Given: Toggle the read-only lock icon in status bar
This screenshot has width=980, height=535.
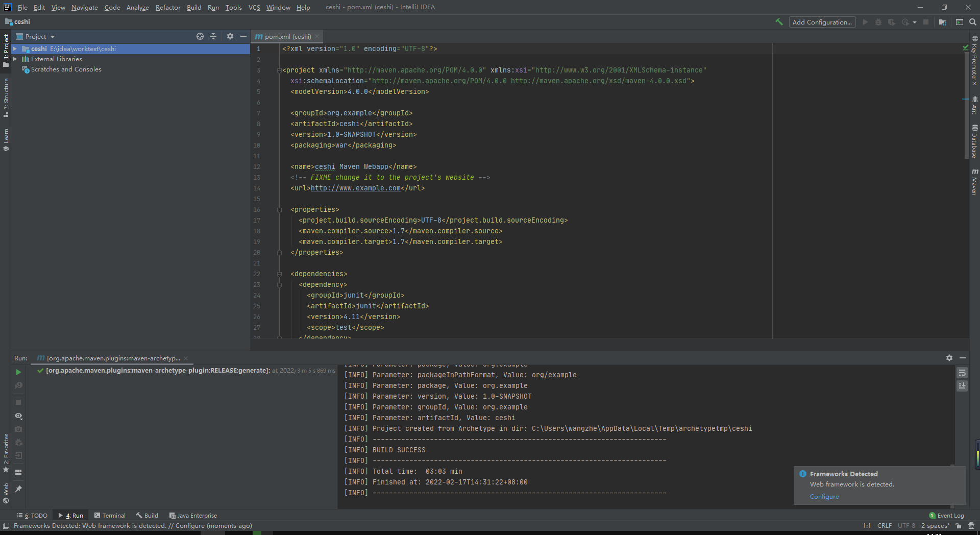Looking at the screenshot, I should (959, 526).
